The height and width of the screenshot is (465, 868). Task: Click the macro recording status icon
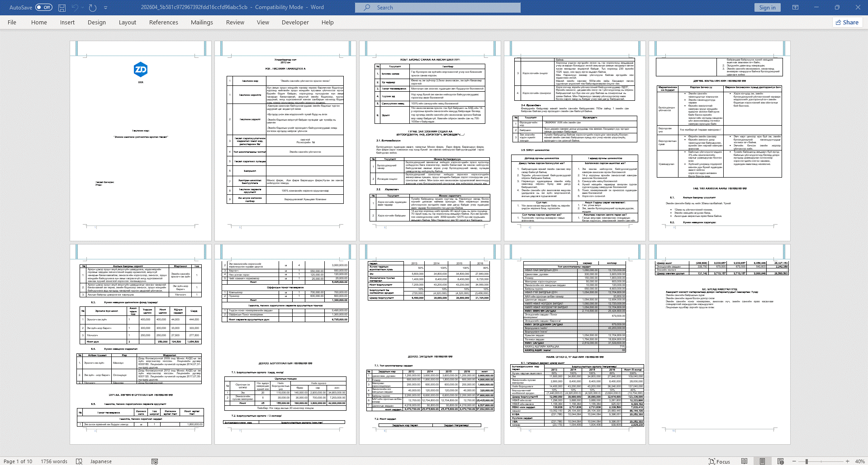[155, 461]
